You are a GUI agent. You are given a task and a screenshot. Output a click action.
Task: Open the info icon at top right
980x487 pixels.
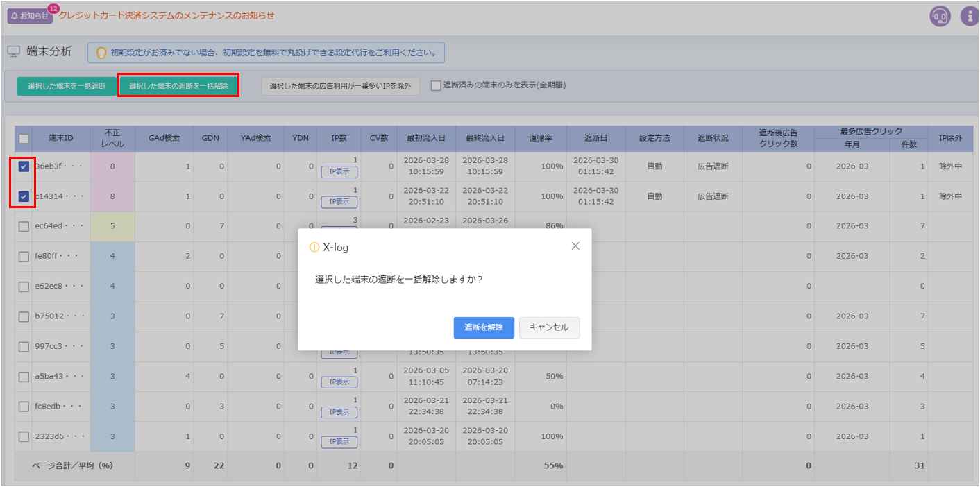coord(970,16)
